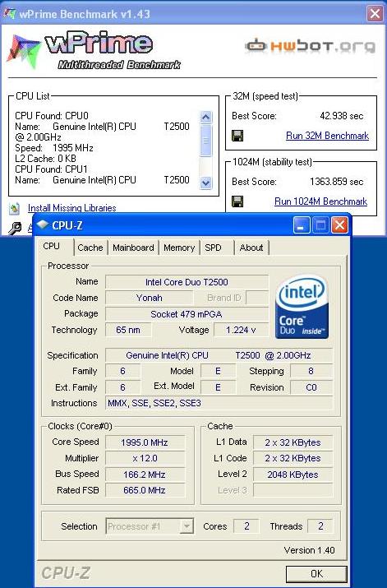Click the Multiplier value x 12.0
This screenshot has height=588, width=387.
coord(145,458)
